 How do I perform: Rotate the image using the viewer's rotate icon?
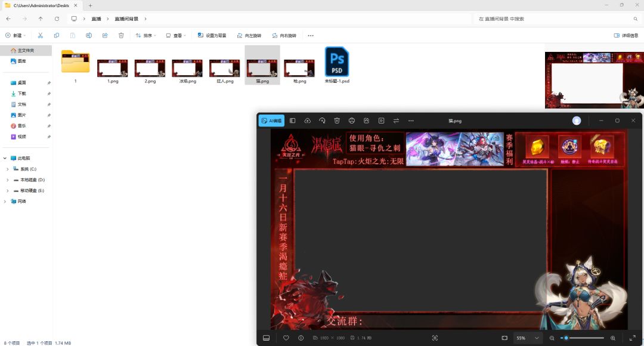pos(322,121)
